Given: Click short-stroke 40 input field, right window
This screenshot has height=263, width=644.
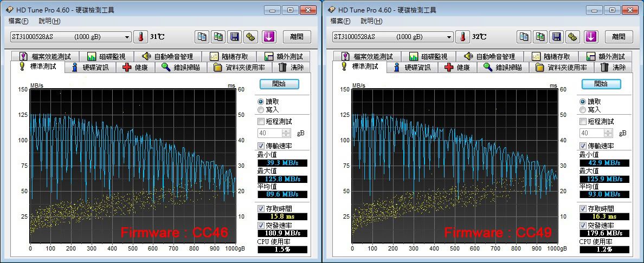Looking at the screenshot, I should pyautogui.click(x=593, y=133).
